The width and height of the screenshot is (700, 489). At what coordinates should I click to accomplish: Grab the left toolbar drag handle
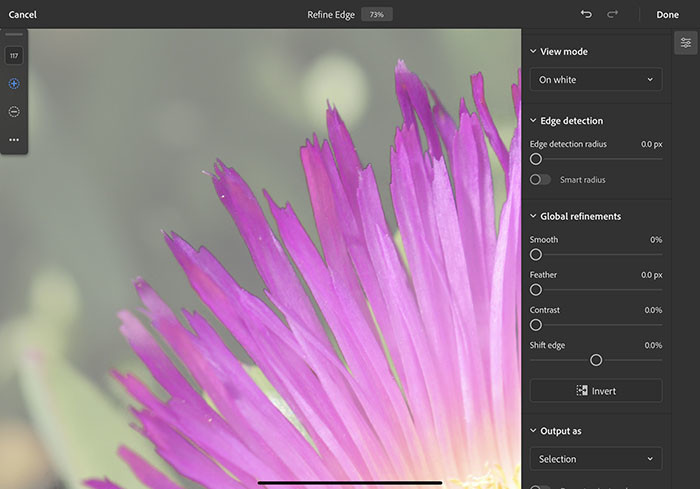[14, 35]
